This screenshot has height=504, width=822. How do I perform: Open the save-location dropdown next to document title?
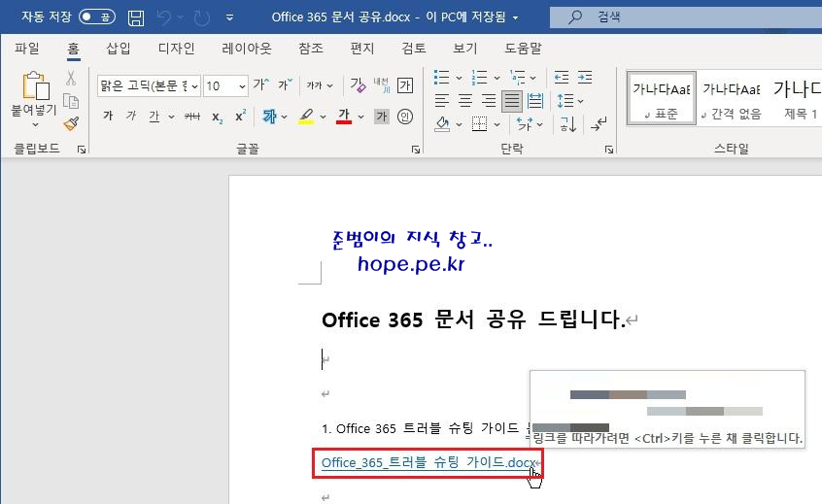click(x=515, y=17)
